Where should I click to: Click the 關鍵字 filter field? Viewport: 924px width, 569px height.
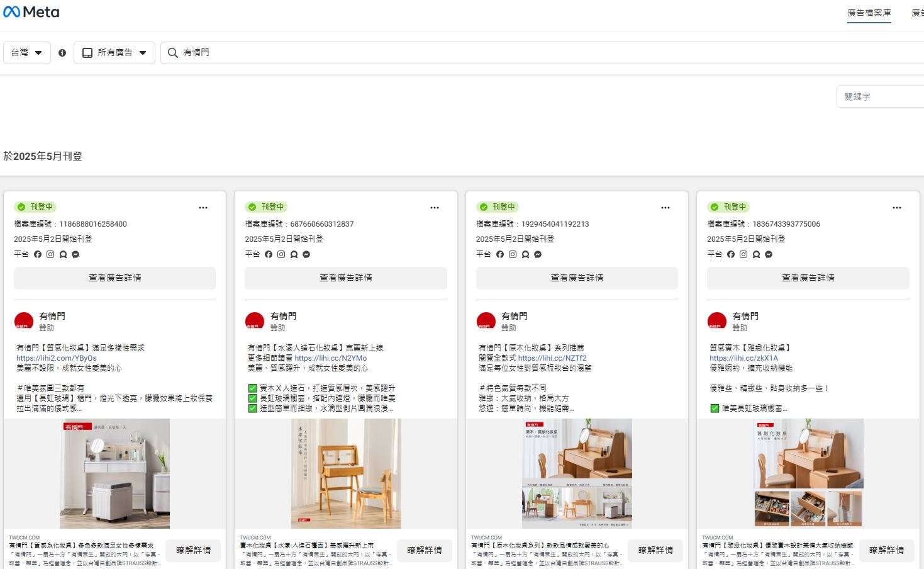[881, 96]
